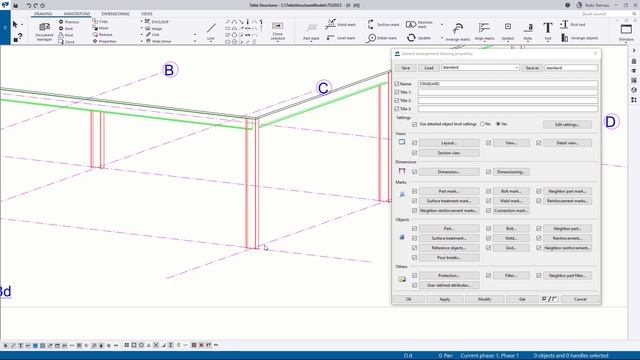Screen dimensions: 640x360
Task: Click the Remove tool
Action: point(102,34)
